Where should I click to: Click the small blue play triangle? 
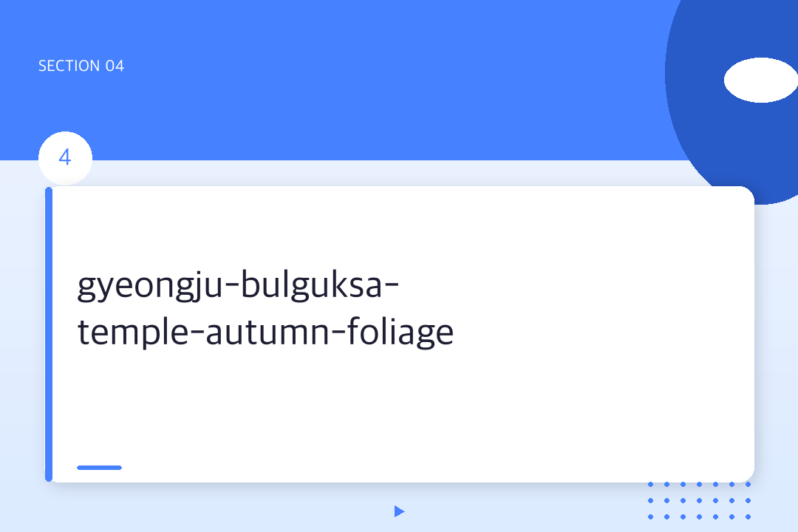[399, 511]
